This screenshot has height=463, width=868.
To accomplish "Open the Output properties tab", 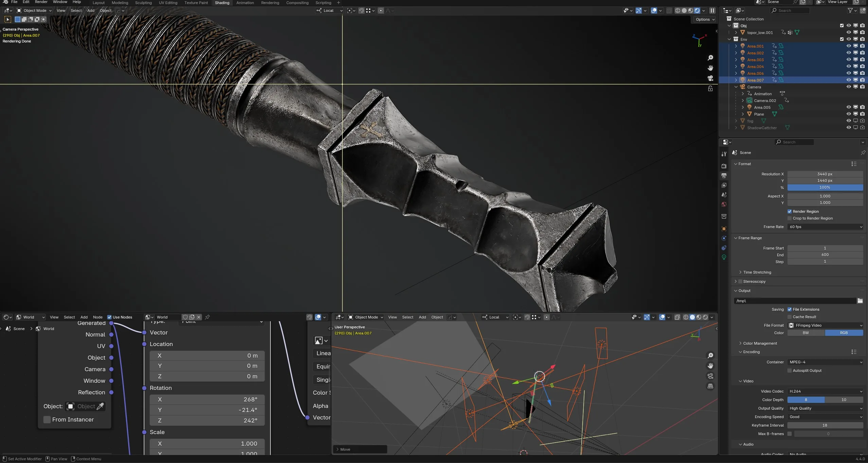I will 724,176.
